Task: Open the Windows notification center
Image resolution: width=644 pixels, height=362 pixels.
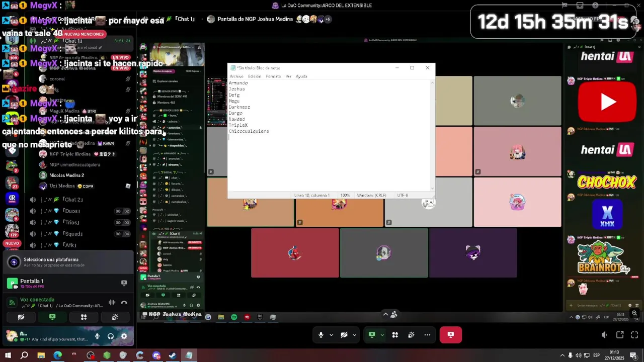Action: pos(633,355)
